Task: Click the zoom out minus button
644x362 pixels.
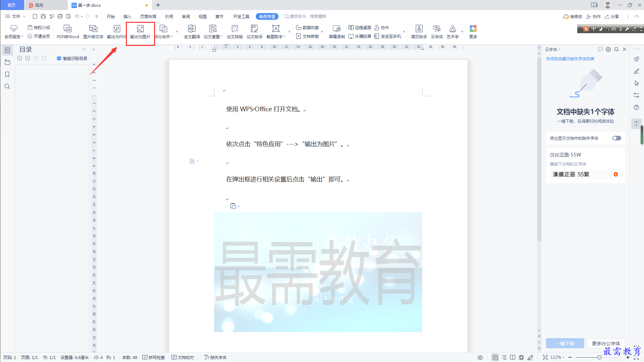Action: tap(570, 357)
